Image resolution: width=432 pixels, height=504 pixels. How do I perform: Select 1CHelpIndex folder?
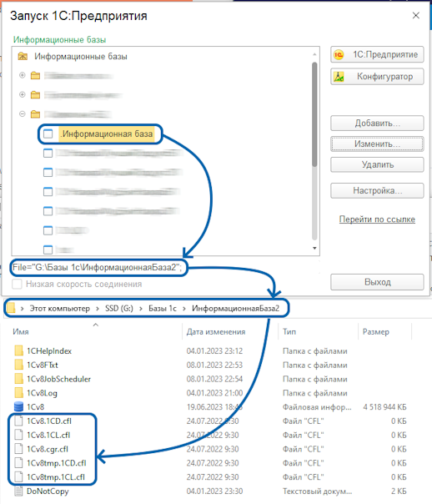click(49, 351)
